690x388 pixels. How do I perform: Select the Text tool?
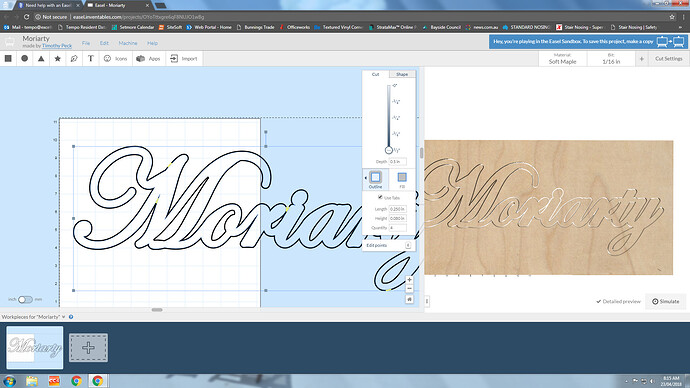pos(91,59)
